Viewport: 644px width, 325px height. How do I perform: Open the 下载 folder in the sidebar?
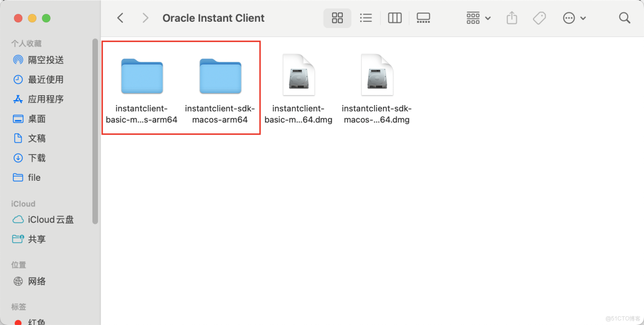(x=35, y=158)
